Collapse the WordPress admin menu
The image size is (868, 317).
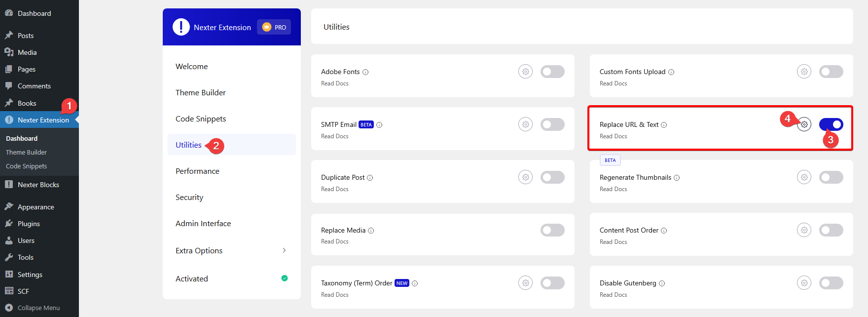38,308
